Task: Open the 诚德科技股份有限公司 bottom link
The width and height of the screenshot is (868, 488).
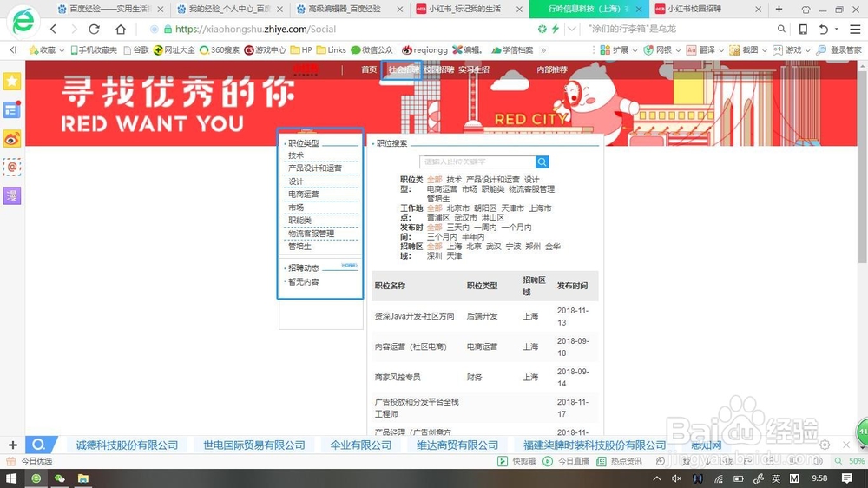Action: click(x=128, y=445)
